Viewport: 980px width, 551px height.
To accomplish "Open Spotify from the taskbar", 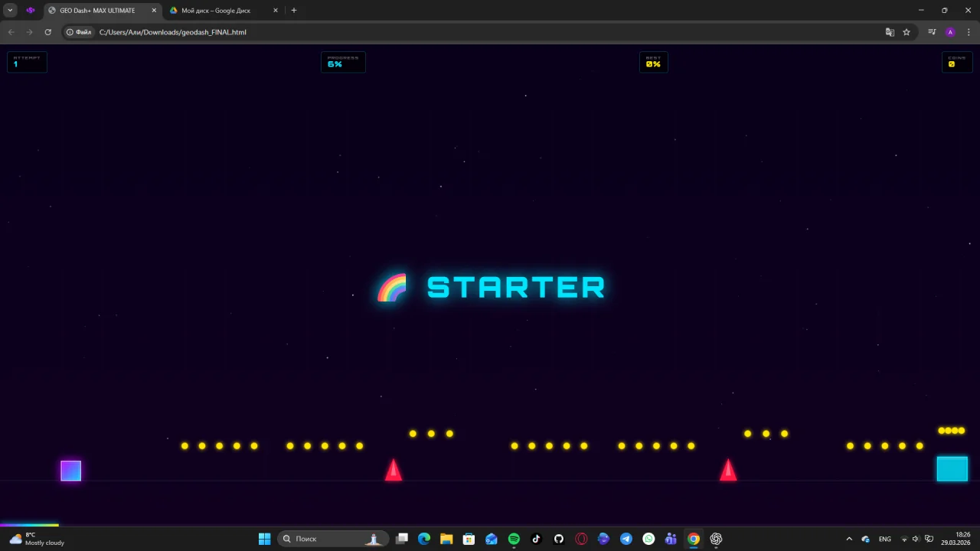I will pos(514,539).
